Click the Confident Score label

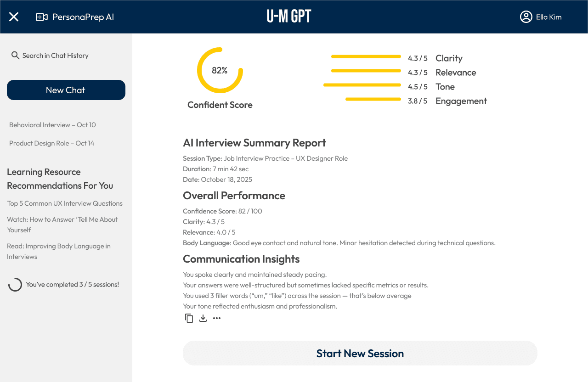(220, 105)
